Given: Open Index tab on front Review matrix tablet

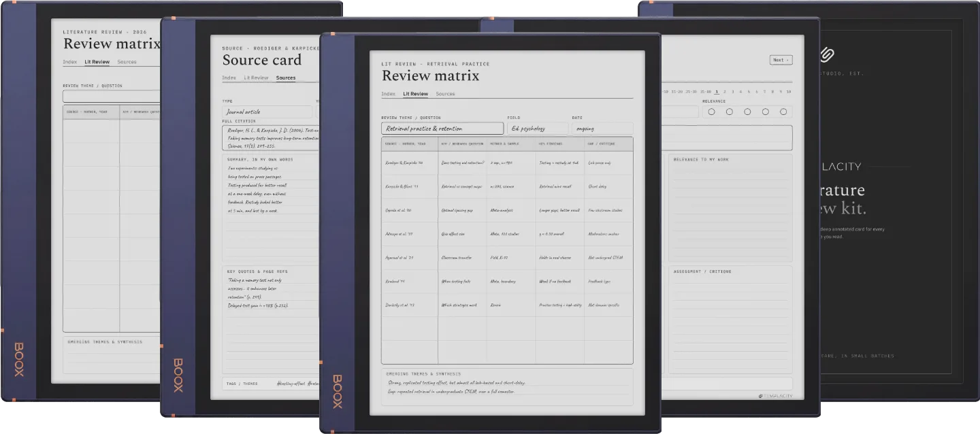Looking at the screenshot, I should (x=389, y=94).
